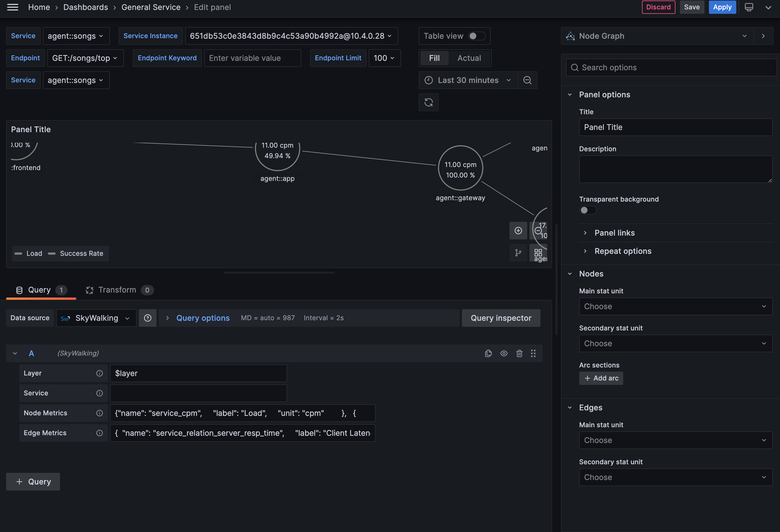Open the Endpoint Limit 100 dropdown
This screenshot has height=532, width=780.
[385, 58]
